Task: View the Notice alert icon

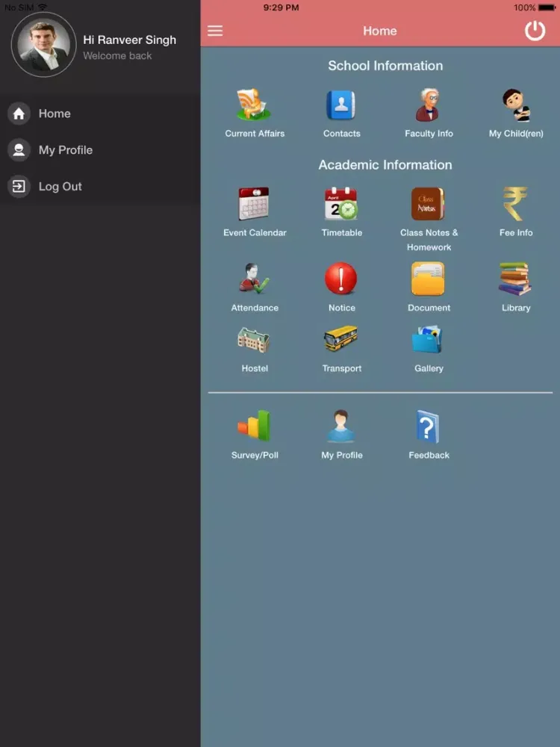Action: click(x=341, y=279)
